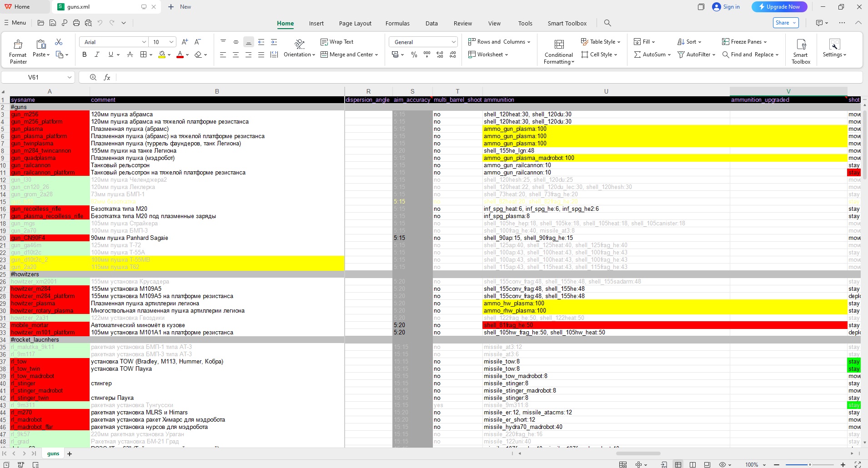Click the insert function fx icon
The height and width of the screenshot is (468, 868).
[x=107, y=77]
